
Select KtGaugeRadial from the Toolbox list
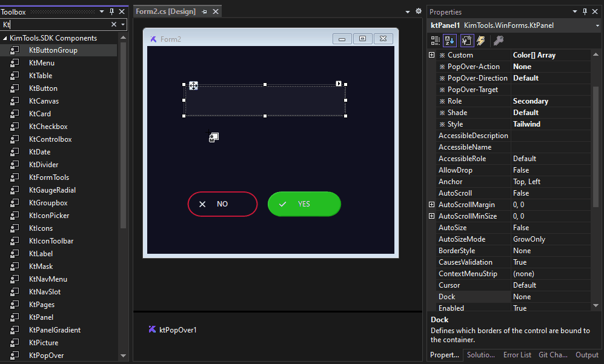click(52, 190)
